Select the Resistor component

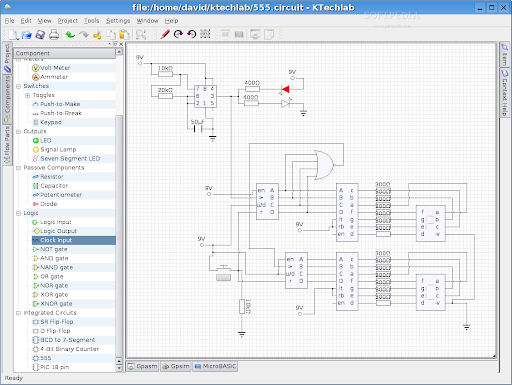(52, 177)
